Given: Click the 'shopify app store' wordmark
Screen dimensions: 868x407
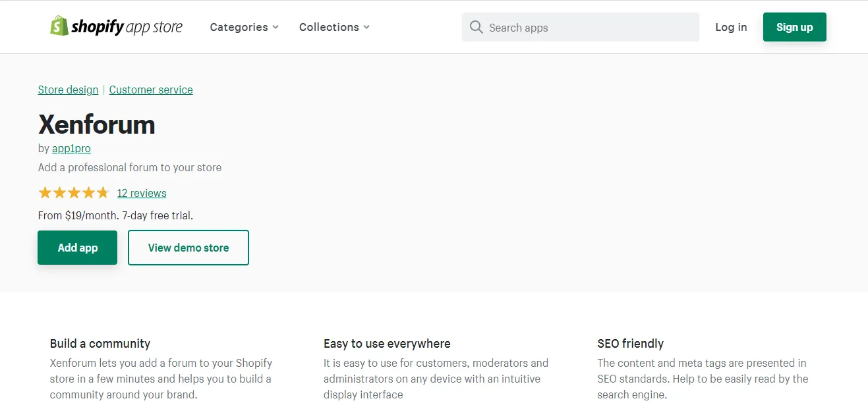Looking at the screenshot, I should pyautogui.click(x=127, y=27).
